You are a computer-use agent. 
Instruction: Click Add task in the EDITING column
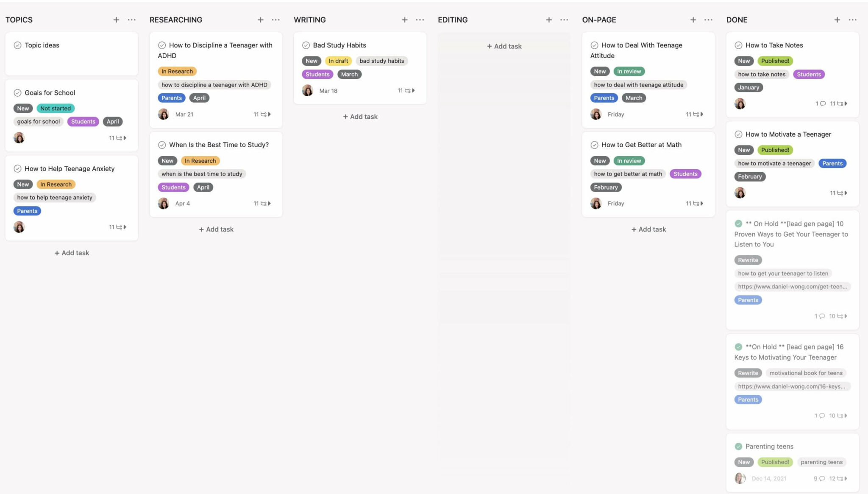(504, 46)
